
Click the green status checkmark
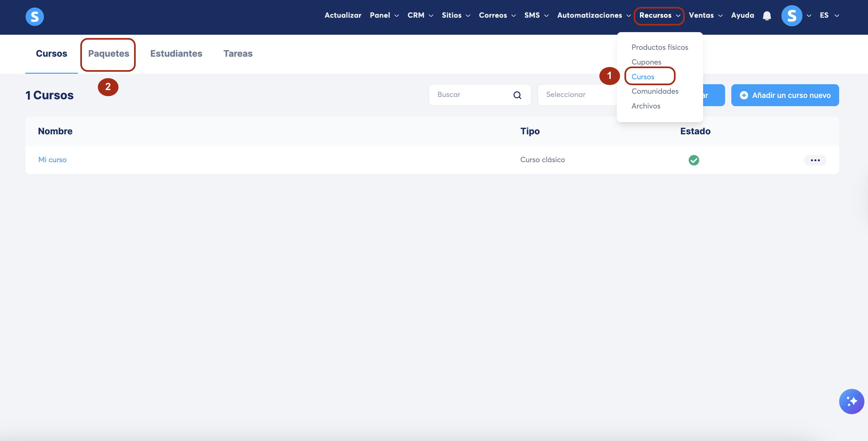click(x=694, y=160)
